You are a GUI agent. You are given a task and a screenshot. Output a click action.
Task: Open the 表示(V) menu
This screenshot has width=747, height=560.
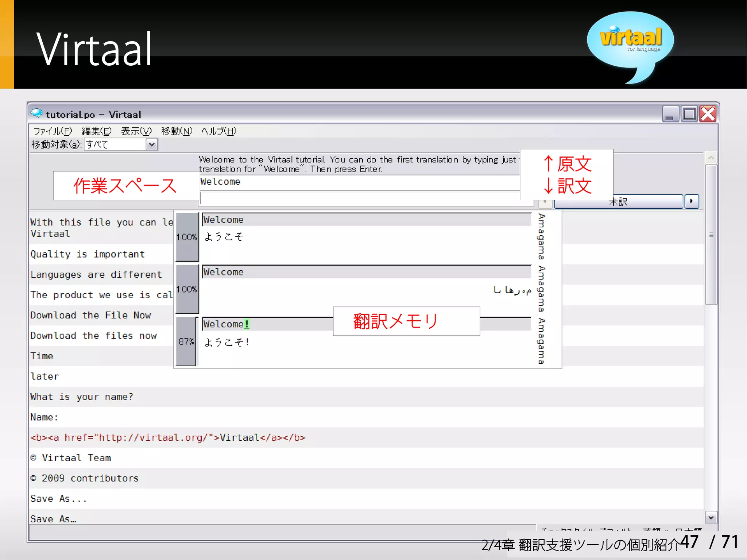[x=136, y=131]
